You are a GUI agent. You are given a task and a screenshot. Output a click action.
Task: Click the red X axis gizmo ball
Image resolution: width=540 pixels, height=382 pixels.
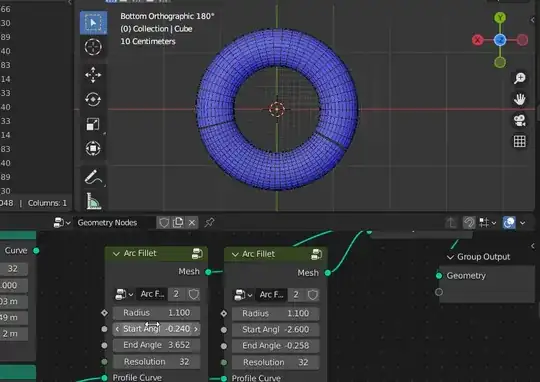(478, 40)
